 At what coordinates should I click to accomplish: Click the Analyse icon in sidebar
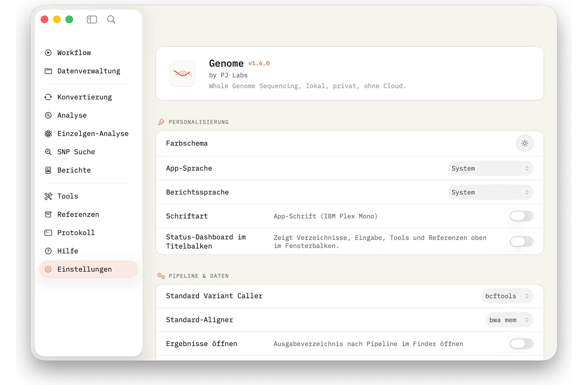(48, 115)
